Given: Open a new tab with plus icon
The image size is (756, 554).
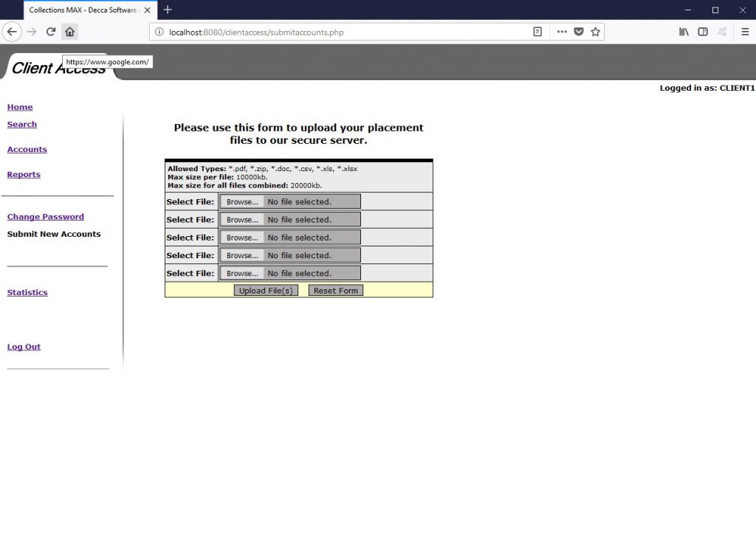Looking at the screenshot, I should click(168, 10).
